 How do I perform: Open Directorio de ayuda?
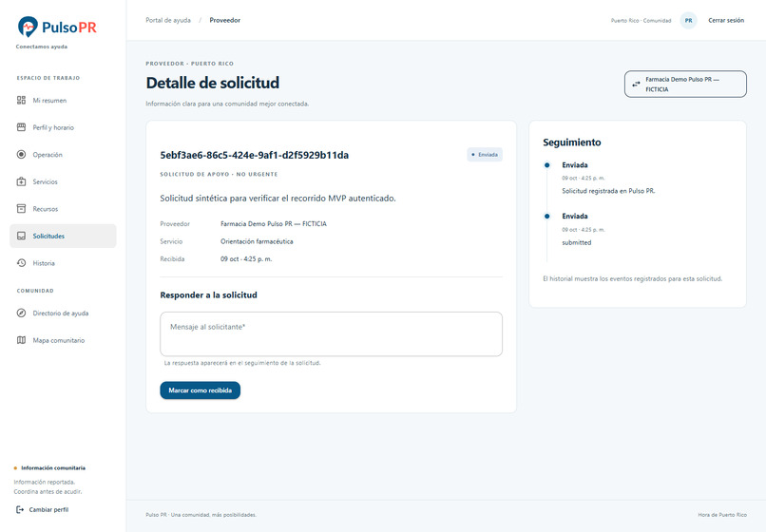(63, 313)
